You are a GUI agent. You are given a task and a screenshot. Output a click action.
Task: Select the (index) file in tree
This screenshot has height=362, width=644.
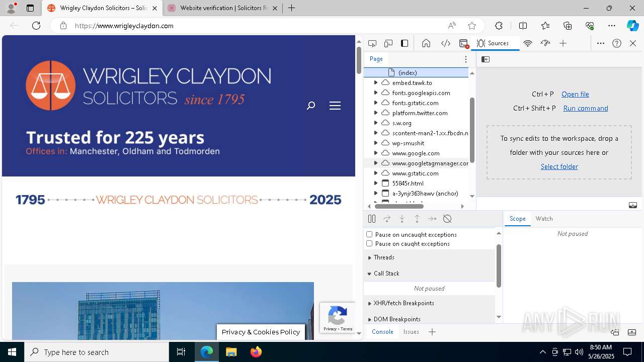click(x=416, y=72)
